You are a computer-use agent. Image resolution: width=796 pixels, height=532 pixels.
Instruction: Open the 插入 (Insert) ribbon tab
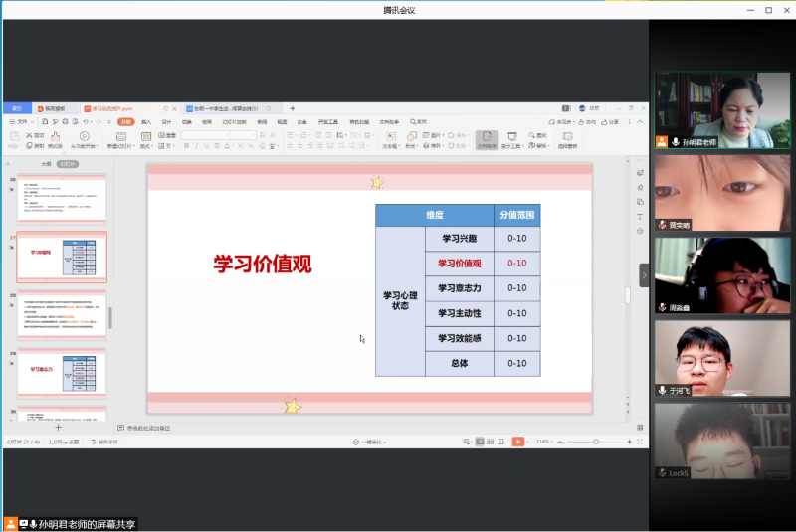[146, 122]
